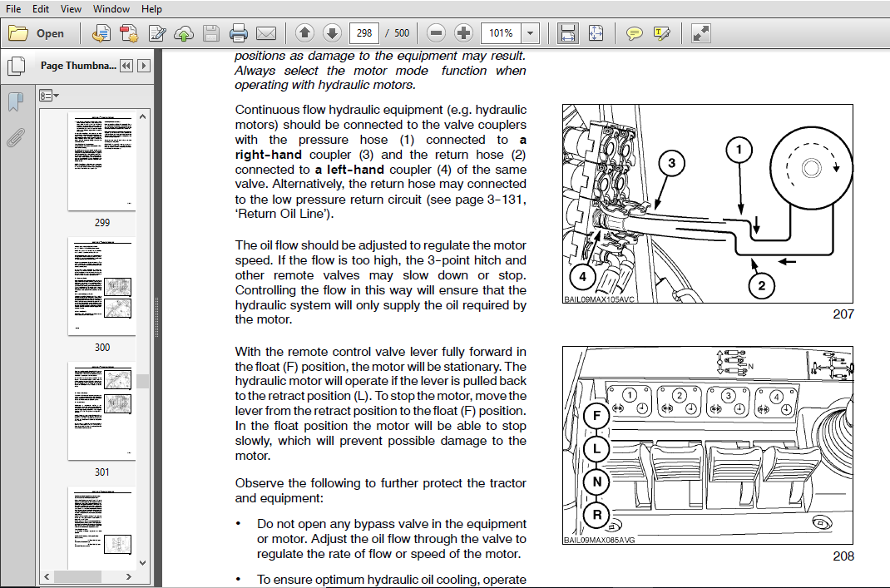Viewport: 890px width, 588px height.
Task: Click thumbnail horizontal scroll left arrow
Action: pos(47,576)
